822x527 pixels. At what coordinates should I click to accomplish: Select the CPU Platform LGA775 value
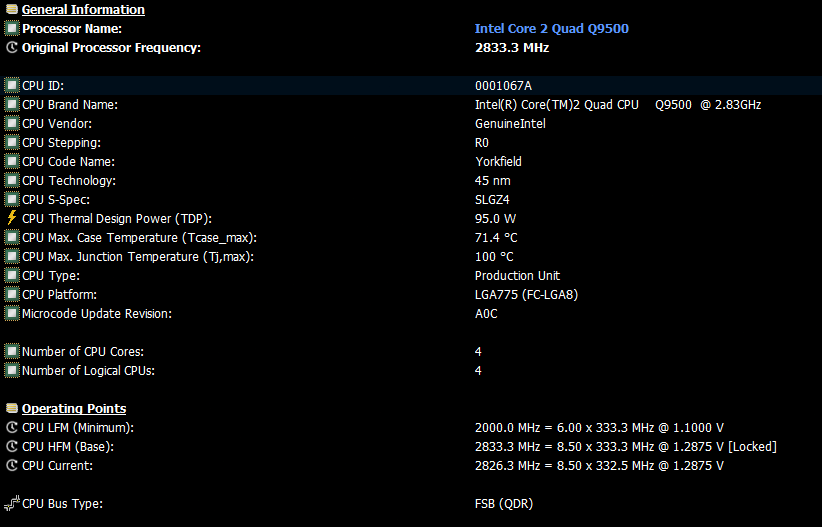click(526, 295)
